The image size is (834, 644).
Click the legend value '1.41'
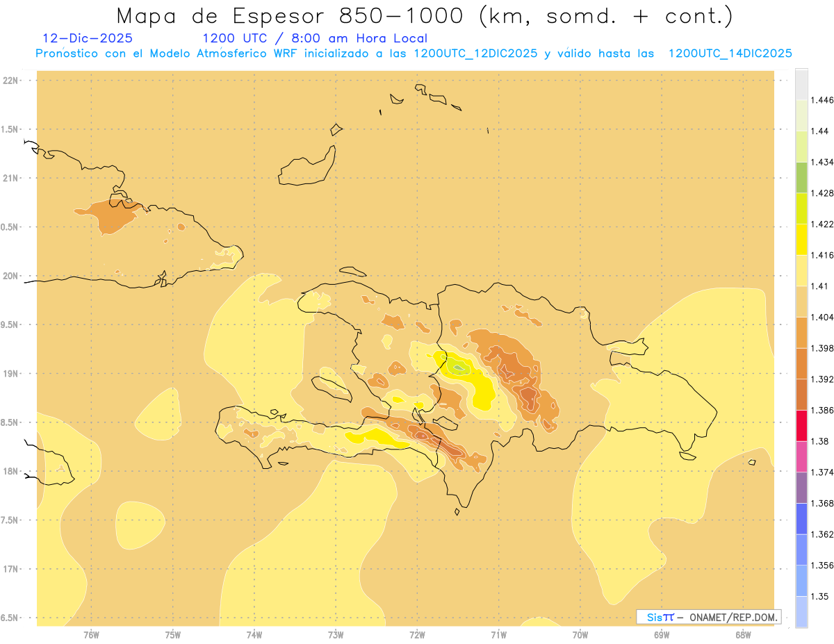[x=820, y=286]
